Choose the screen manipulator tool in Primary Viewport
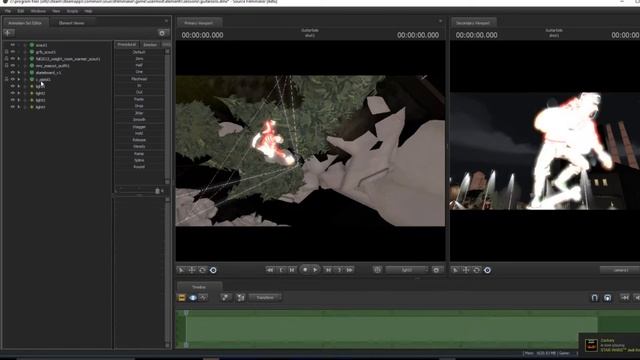Viewport: 640px width, 360px height. (213, 270)
